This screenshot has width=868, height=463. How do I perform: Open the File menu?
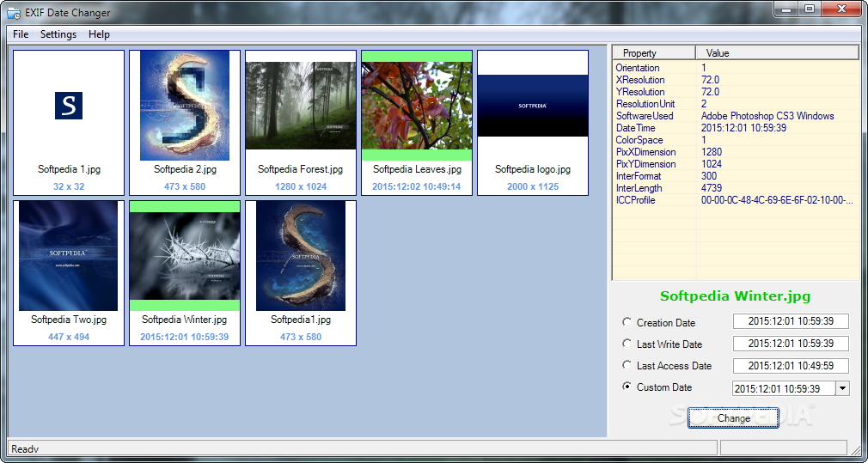coord(21,34)
